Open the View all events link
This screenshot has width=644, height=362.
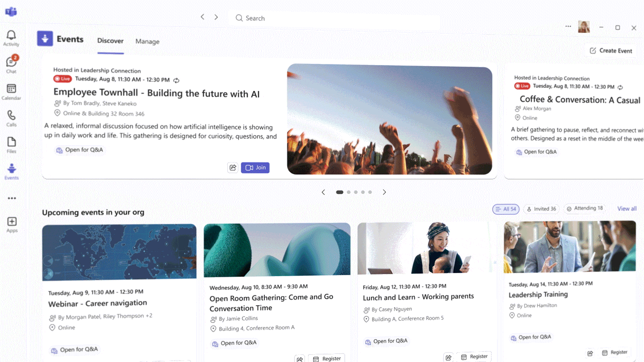click(627, 209)
